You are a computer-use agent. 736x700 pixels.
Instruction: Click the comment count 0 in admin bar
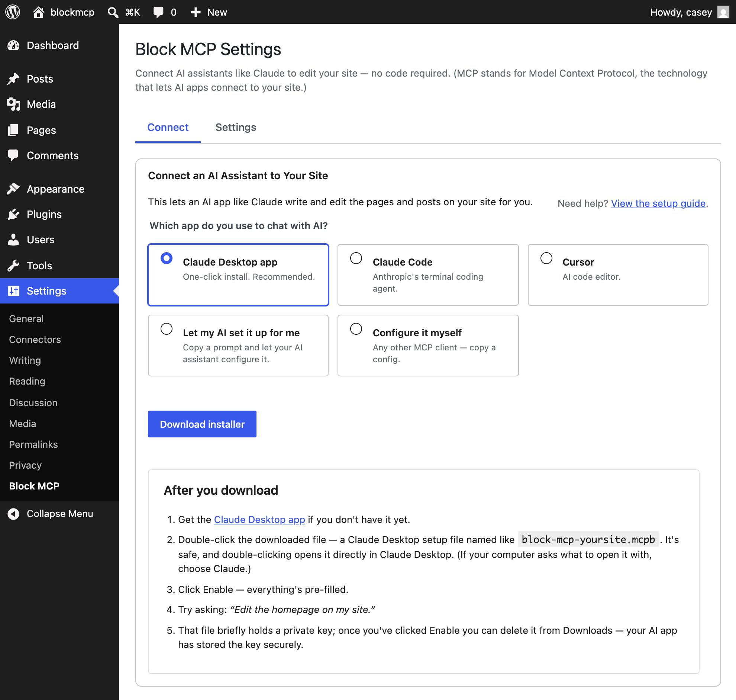[173, 12]
